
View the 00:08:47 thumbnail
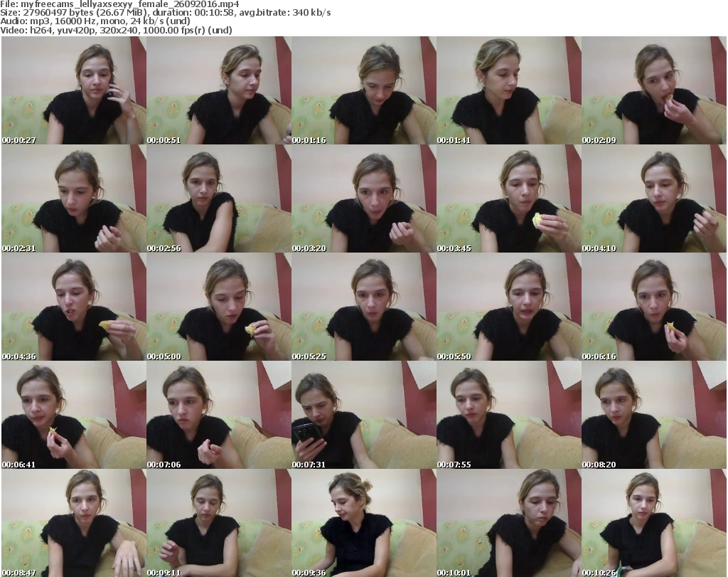coord(74,523)
